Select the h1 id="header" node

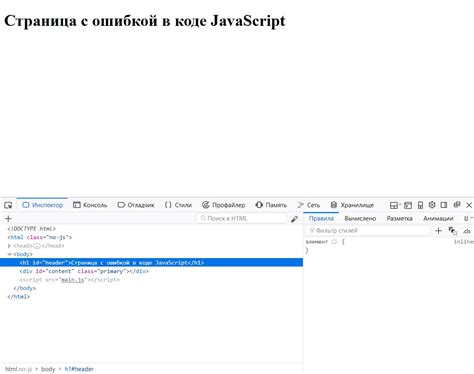click(x=151, y=263)
